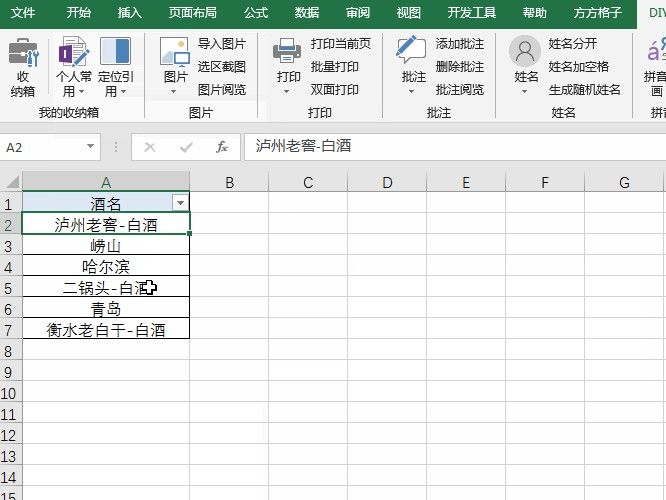This screenshot has width=666, height=500.
Task: Click the 批注阅览 button
Action: pyautogui.click(x=460, y=90)
